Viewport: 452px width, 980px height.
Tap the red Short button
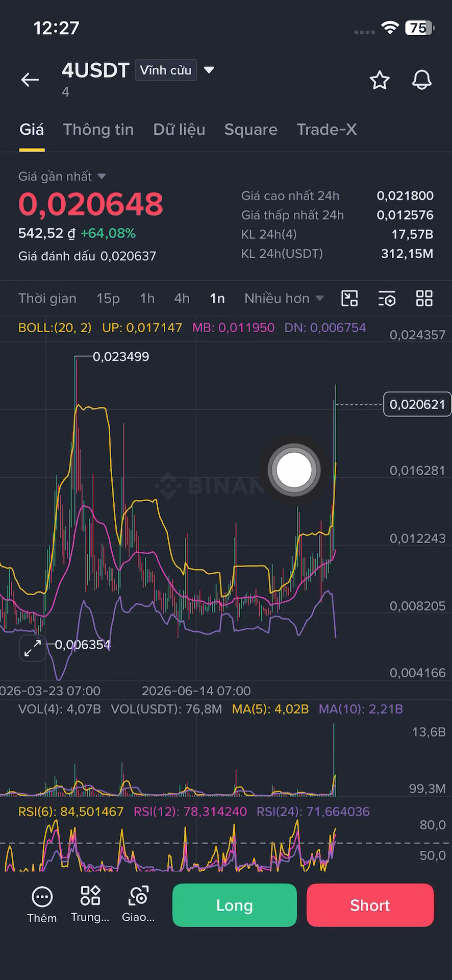[370, 905]
